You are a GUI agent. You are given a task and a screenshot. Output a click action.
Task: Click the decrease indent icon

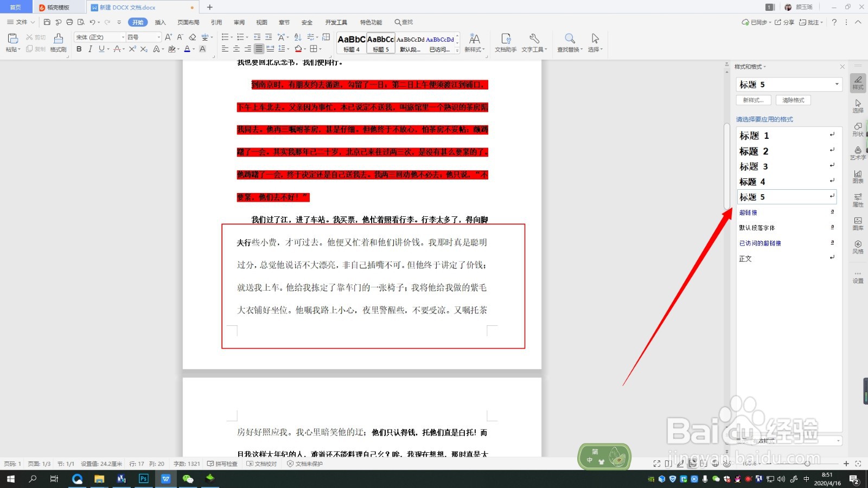pyautogui.click(x=257, y=37)
